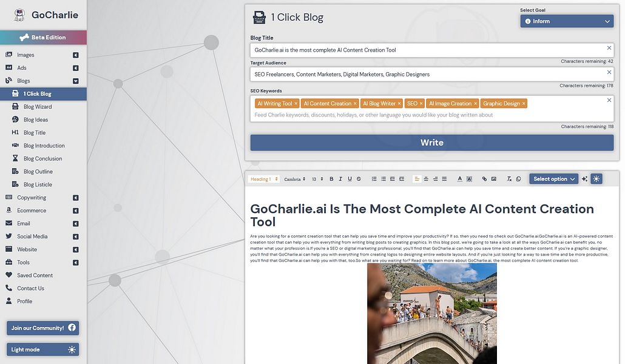Click the typewriter icon beside 1 Click Blog

[x=259, y=18]
